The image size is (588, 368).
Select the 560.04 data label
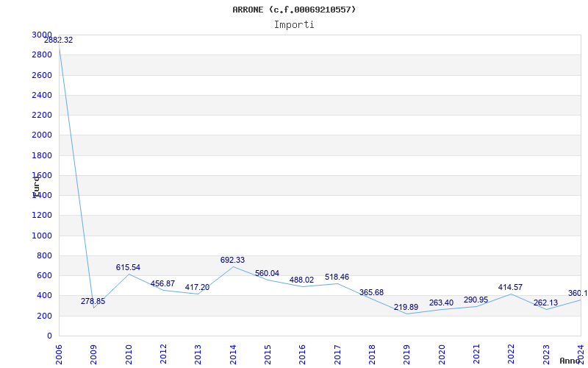click(x=267, y=273)
